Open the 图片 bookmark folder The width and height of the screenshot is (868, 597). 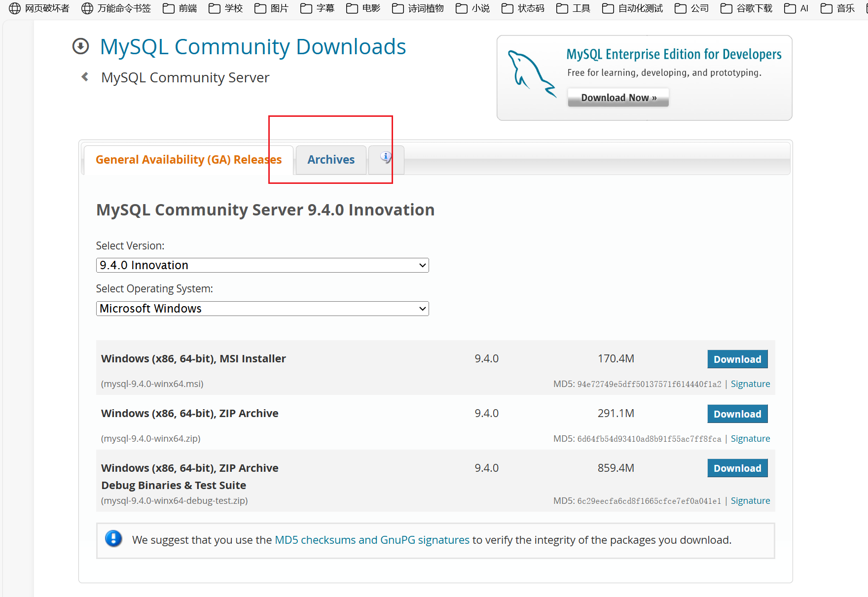pos(272,8)
